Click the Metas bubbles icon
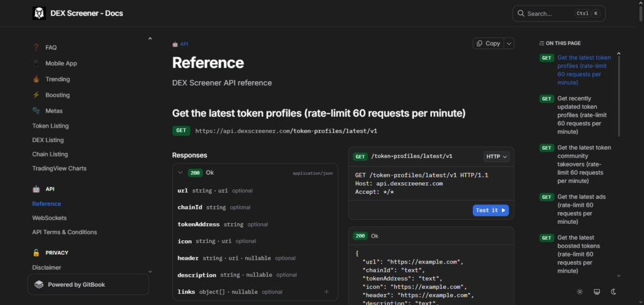The height and width of the screenshot is (305, 644). coord(36,111)
